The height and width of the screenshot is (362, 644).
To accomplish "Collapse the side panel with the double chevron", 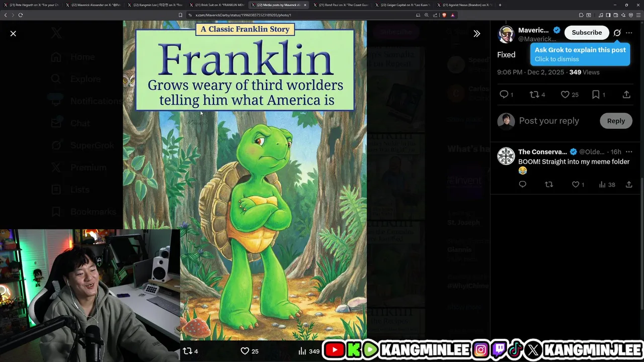I will [476, 34].
